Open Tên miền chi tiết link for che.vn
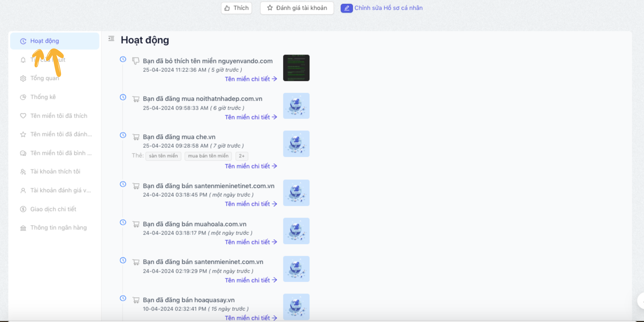Image resolution: width=644 pixels, height=322 pixels. [251, 166]
